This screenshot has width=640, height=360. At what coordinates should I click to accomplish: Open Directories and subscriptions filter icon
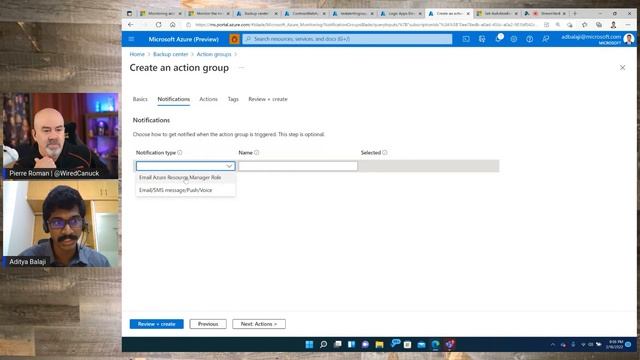[482, 39]
